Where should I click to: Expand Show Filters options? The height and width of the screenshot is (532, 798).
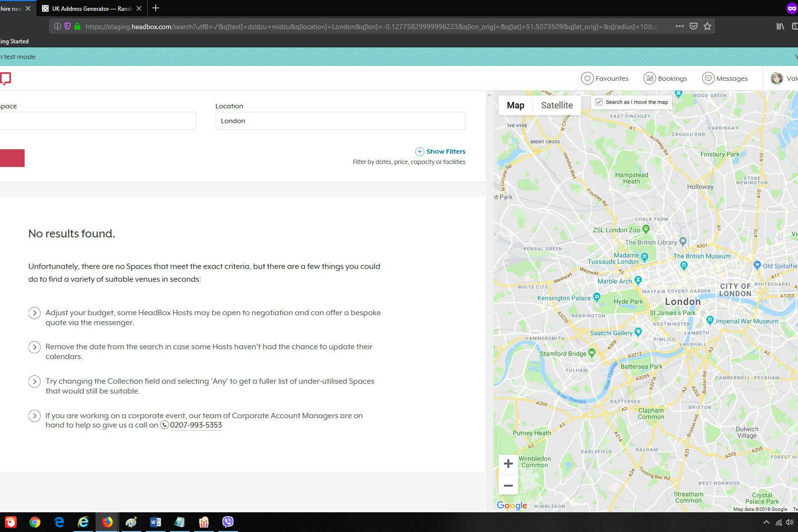[x=440, y=152]
